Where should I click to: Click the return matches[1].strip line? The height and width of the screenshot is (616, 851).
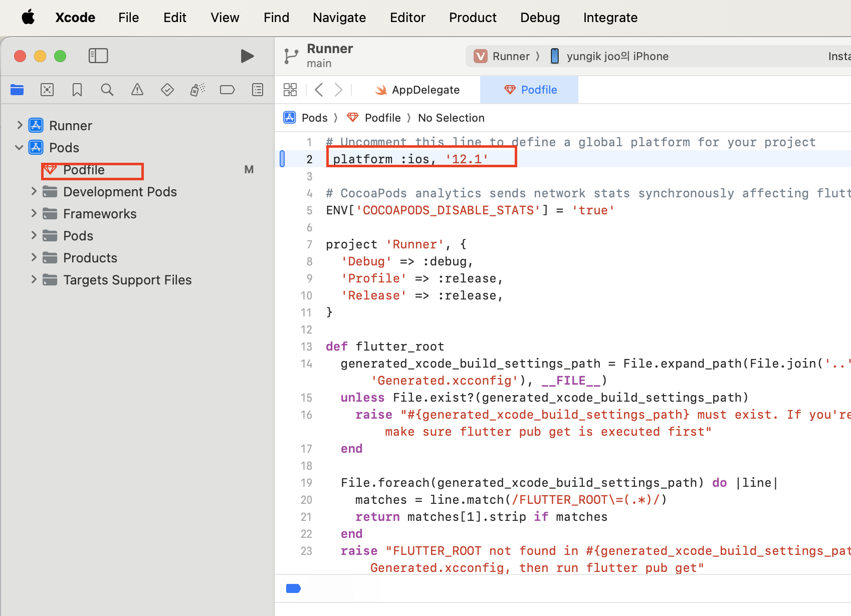pyautogui.click(x=481, y=517)
